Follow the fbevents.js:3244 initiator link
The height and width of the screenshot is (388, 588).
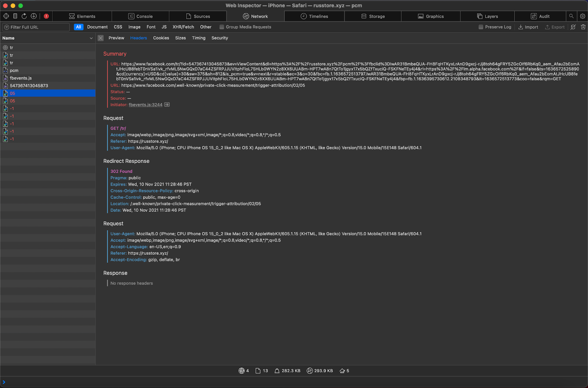pos(145,105)
